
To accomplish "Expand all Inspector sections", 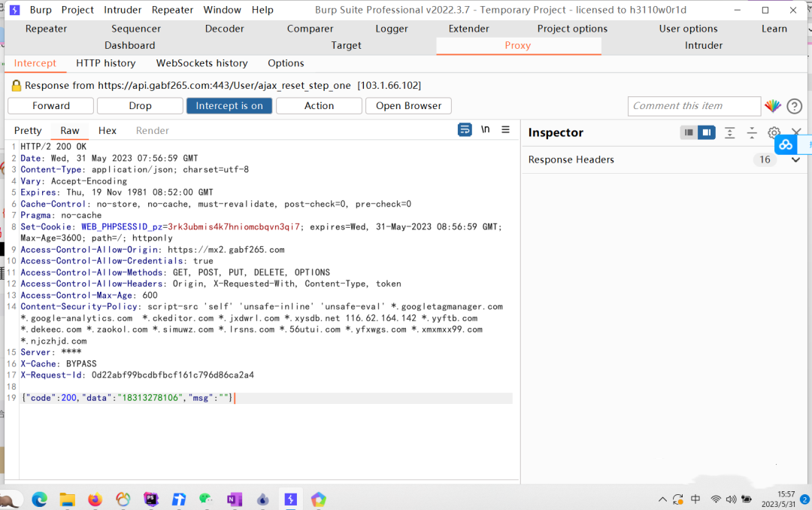I will [729, 132].
